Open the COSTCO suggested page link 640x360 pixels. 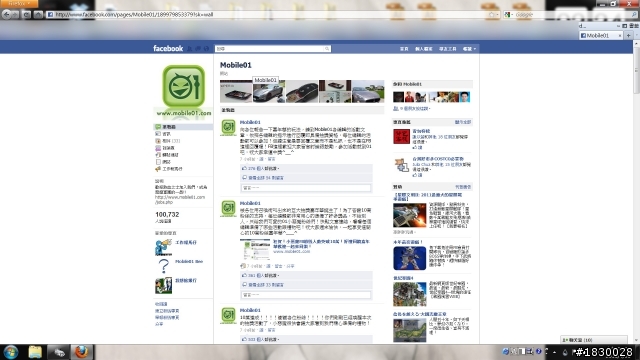(x=438, y=159)
